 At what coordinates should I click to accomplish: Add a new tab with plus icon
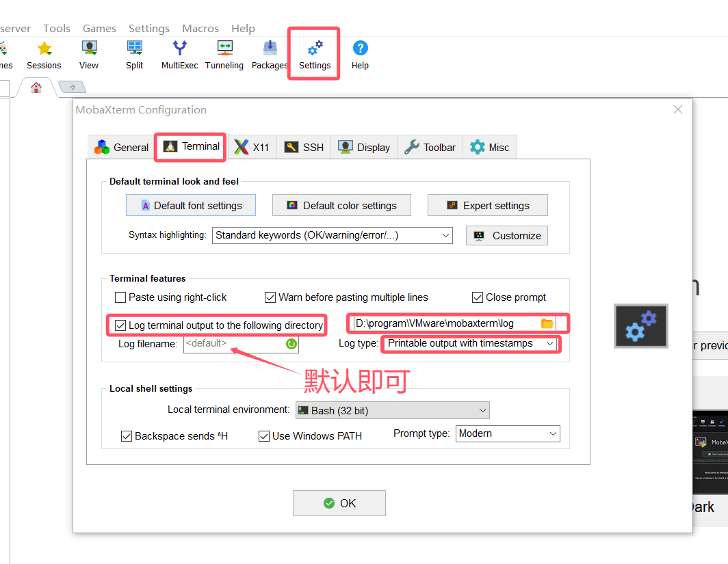73,87
